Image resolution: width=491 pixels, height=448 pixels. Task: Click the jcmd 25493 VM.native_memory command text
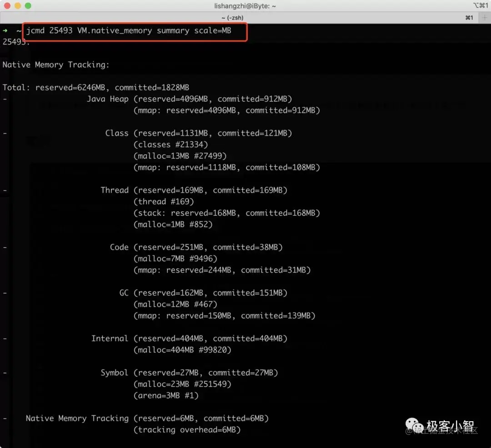129,30
